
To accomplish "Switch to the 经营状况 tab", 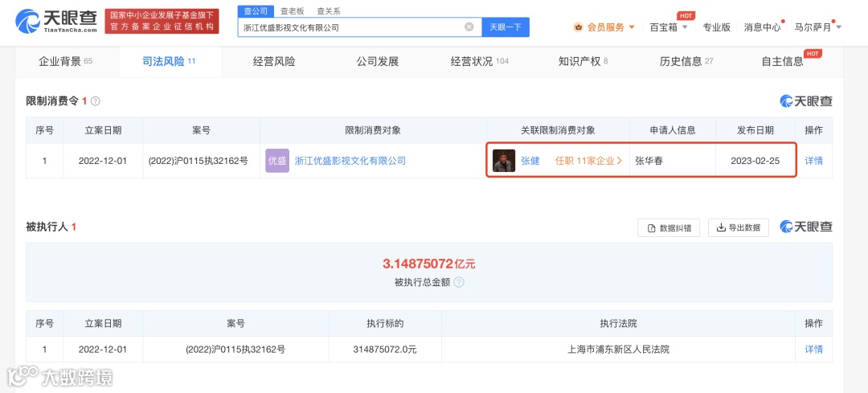I will 479,61.
